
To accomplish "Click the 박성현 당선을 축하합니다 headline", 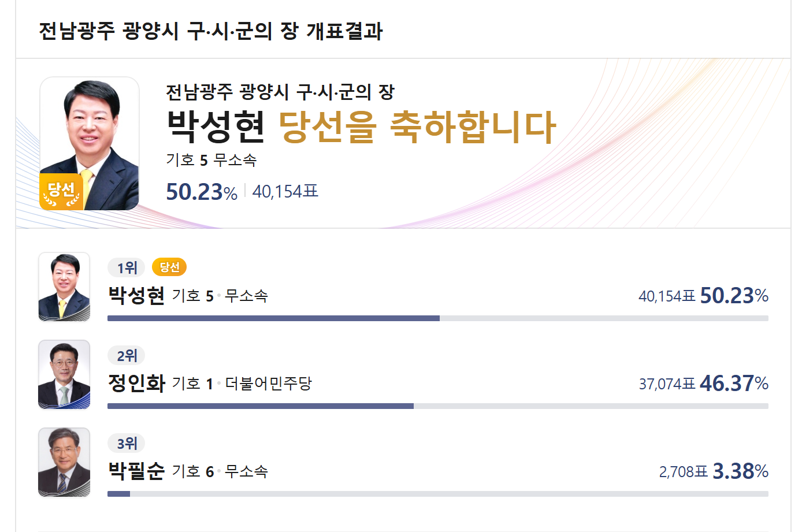I will click(x=361, y=127).
